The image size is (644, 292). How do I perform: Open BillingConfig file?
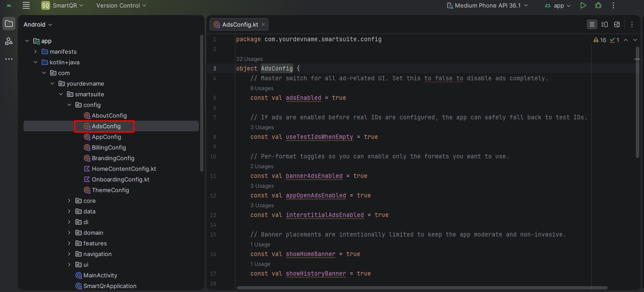tap(105, 147)
